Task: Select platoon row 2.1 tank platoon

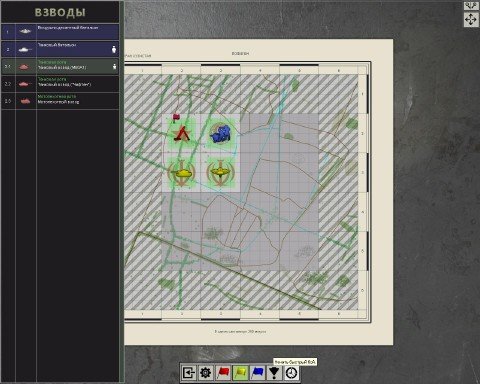Action: click(60, 66)
